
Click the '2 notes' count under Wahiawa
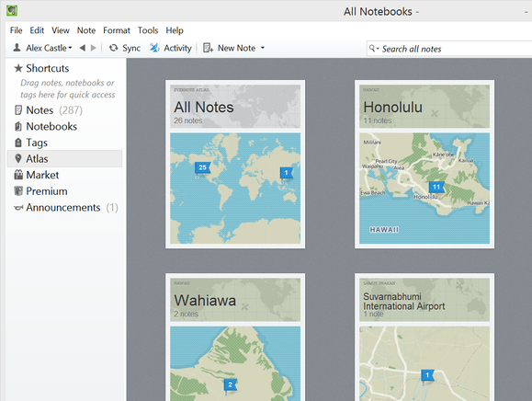pyautogui.click(x=186, y=314)
